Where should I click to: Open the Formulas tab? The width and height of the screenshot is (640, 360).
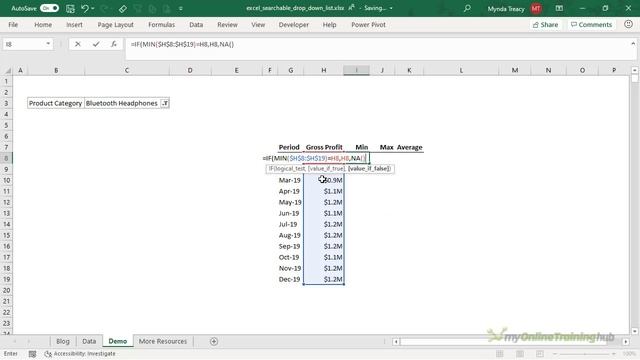click(162, 24)
